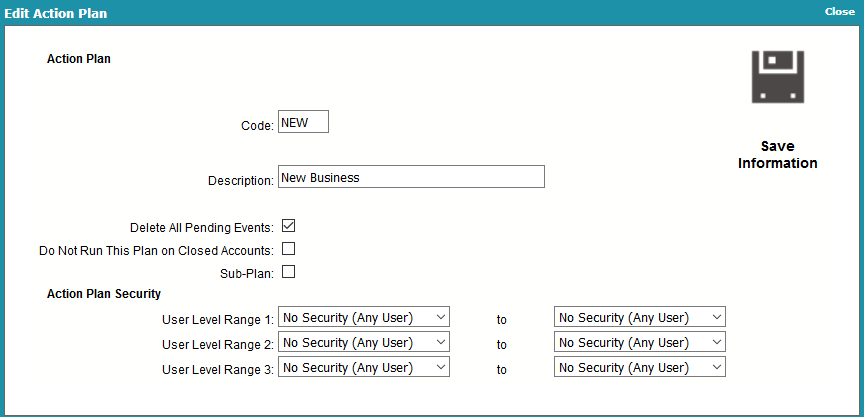Expand User Level Range 2 start dropdown
Viewport: 864px width, 417px height.
click(364, 342)
